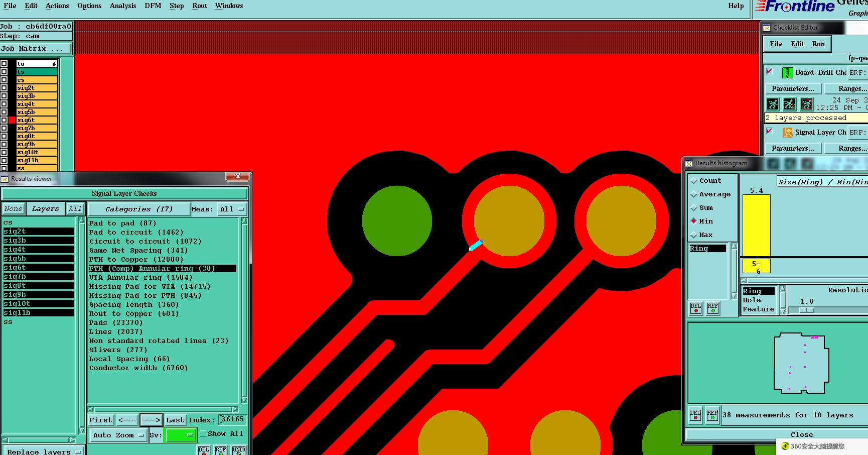Open the Replace layers dropdown
Image resolution: width=868 pixels, height=455 pixels.
pyautogui.click(x=43, y=451)
